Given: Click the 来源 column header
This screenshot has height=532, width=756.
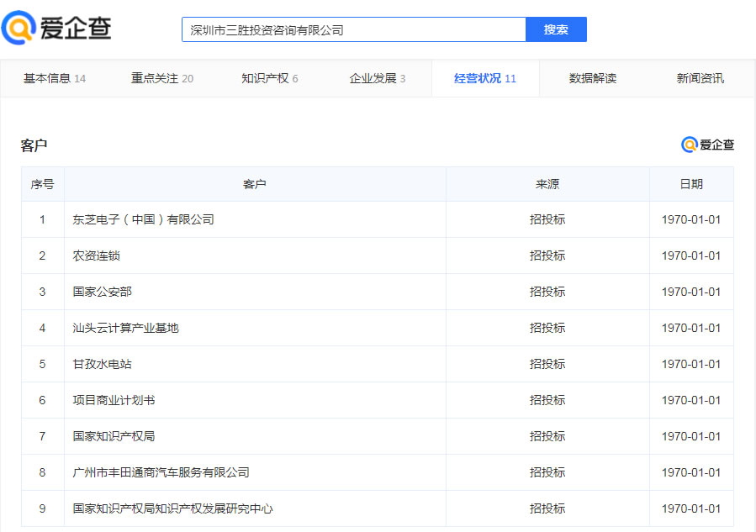Looking at the screenshot, I should pyautogui.click(x=547, y=184).
